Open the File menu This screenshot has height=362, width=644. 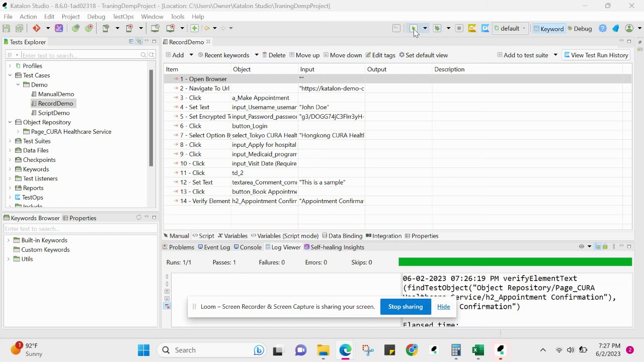tap(8, 17)
